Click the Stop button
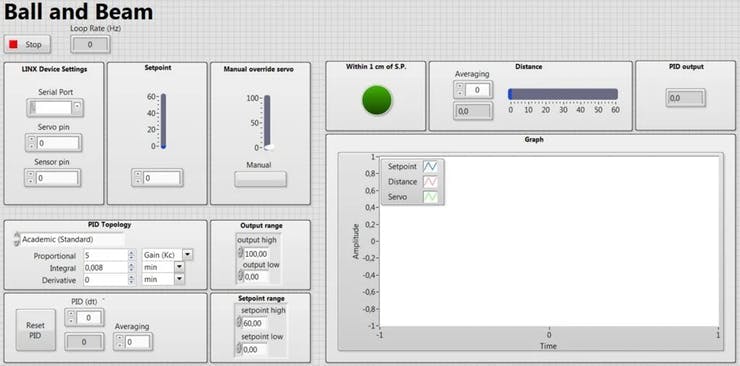This screenshot has height=366, width=740. [x=28, y=44]
